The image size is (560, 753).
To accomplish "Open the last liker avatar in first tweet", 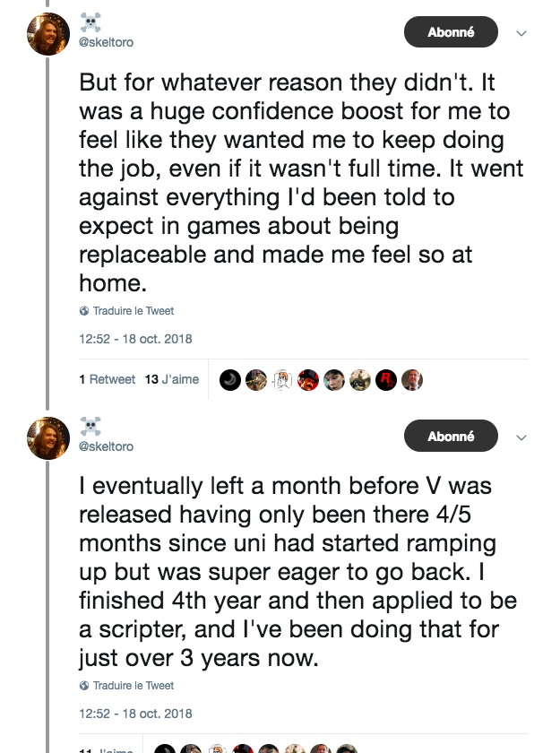I will (412, 380).
